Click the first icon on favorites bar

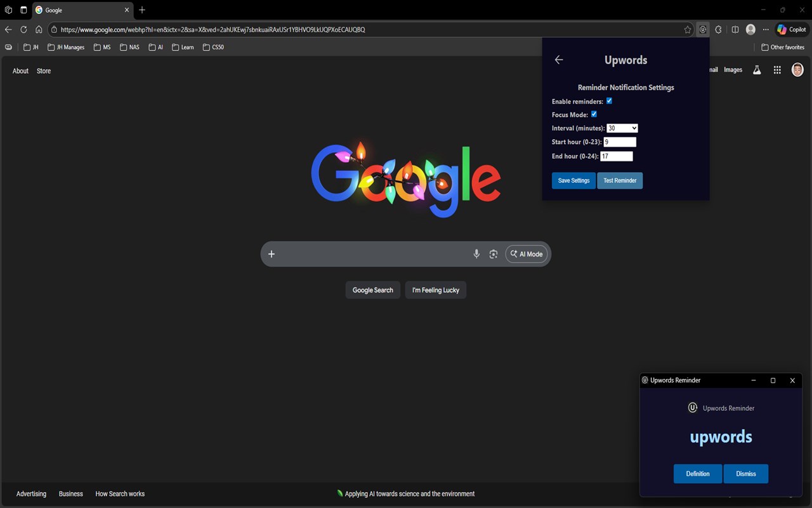(x=8, y=47)
